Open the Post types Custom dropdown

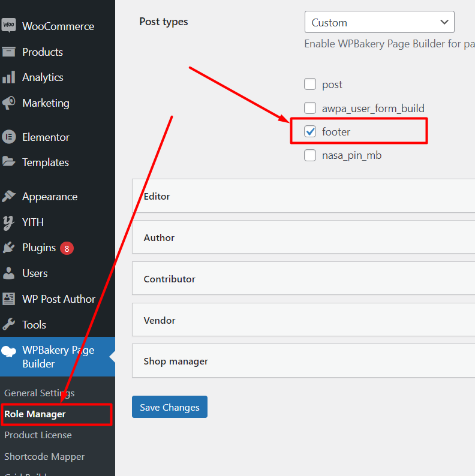pyautogui.click(x=379, y=22)
